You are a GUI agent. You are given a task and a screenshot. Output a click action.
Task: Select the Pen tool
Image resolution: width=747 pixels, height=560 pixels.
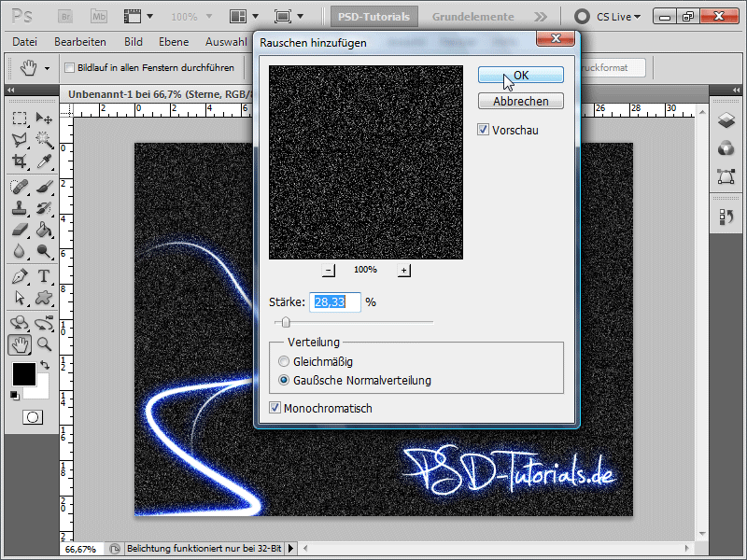19,276
